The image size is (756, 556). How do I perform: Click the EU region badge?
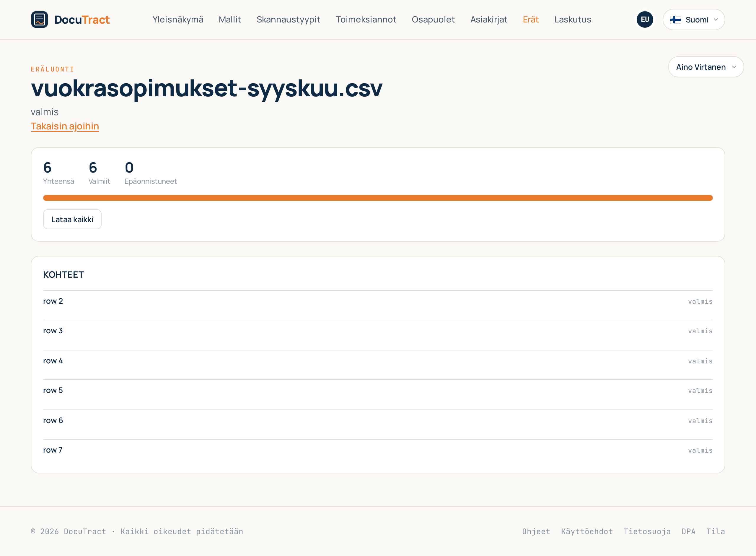(645, 19)
